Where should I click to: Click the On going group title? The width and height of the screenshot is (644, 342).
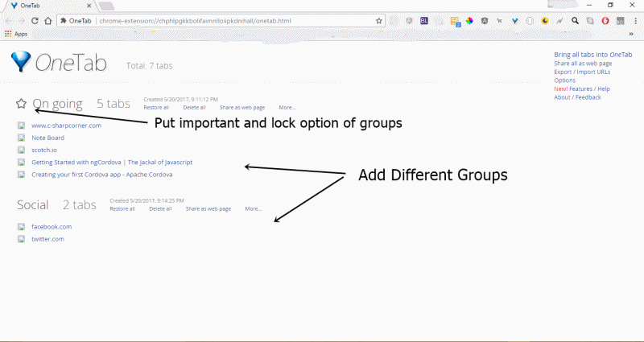[57, 104]
